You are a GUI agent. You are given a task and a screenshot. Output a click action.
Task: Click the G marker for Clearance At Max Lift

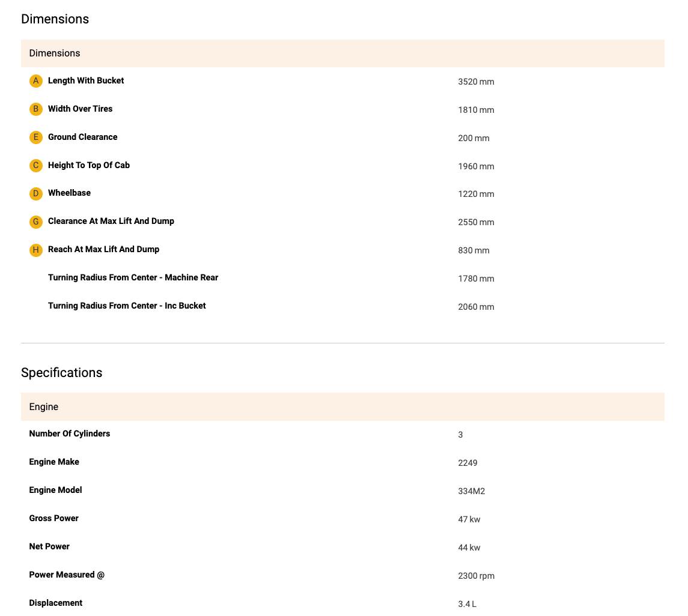click(x=35, y=222)
